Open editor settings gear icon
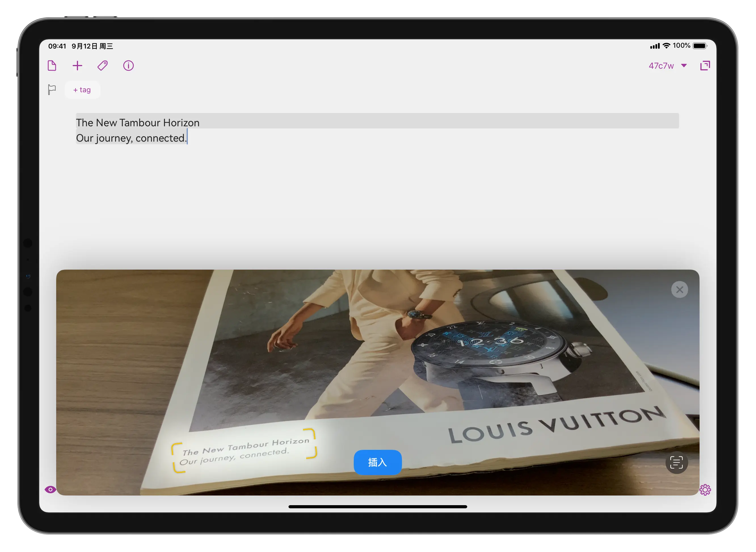756x552 pixels. (x=705, y=490)
